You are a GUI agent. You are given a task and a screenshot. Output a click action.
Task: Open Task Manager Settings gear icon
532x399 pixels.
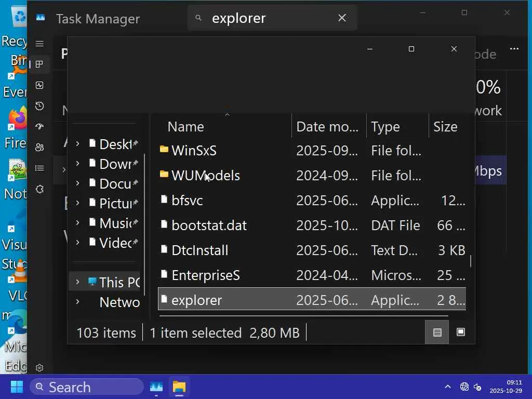[x=39, y=368]
